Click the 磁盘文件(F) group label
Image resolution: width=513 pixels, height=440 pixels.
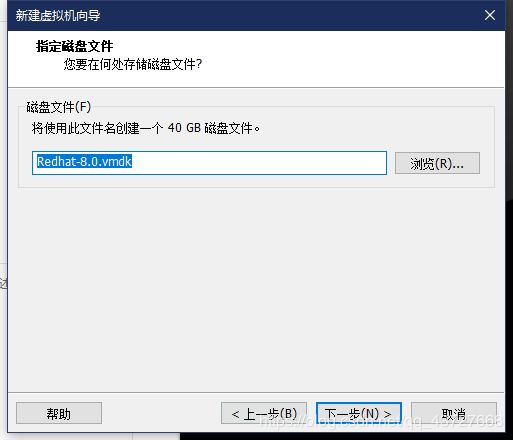59,107
